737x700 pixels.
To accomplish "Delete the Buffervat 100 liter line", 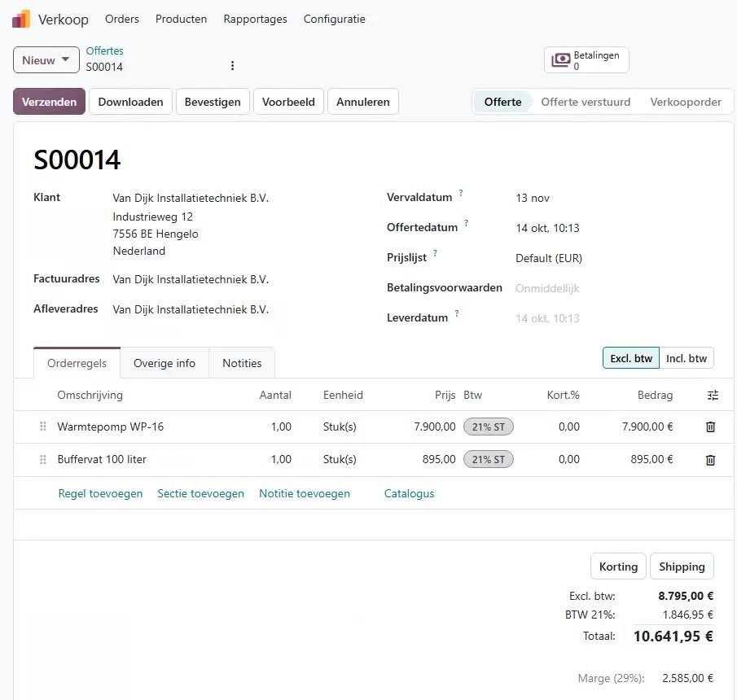I will [x=710, y=459].
